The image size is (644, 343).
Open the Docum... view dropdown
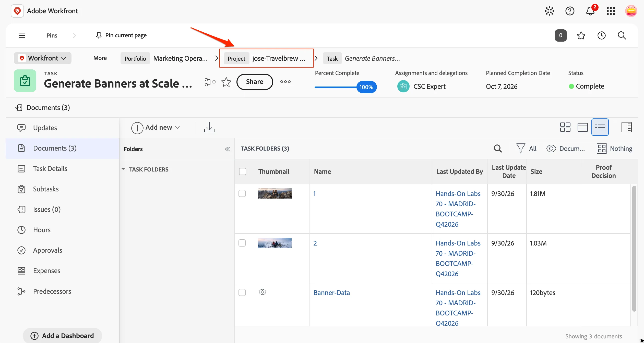click(565, 149)
